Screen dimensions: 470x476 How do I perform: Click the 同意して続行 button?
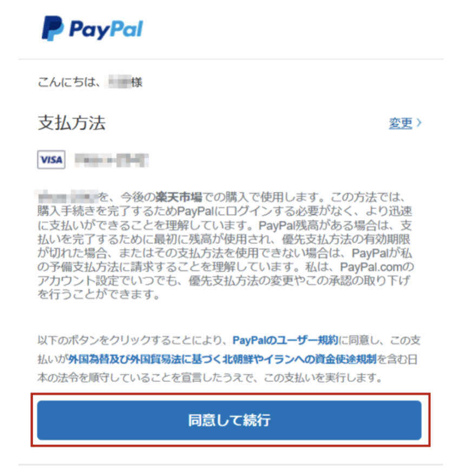(230, 420)
